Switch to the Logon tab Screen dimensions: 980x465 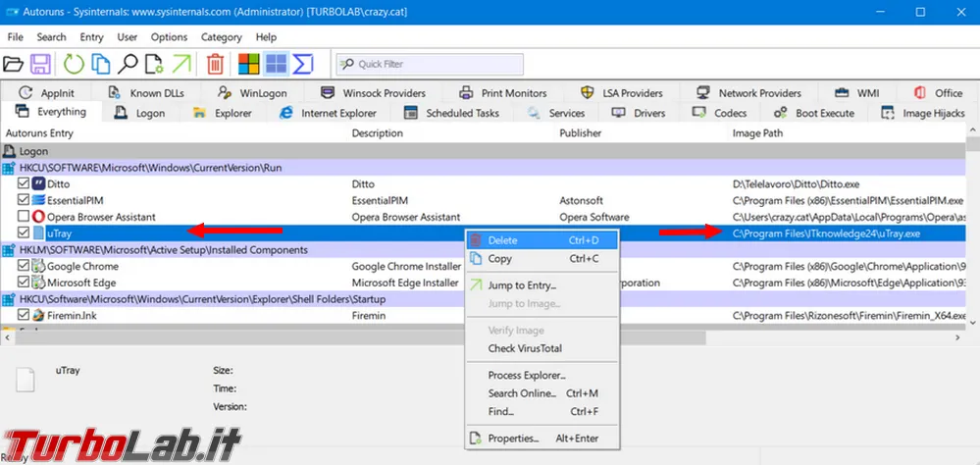pos(142,113)
